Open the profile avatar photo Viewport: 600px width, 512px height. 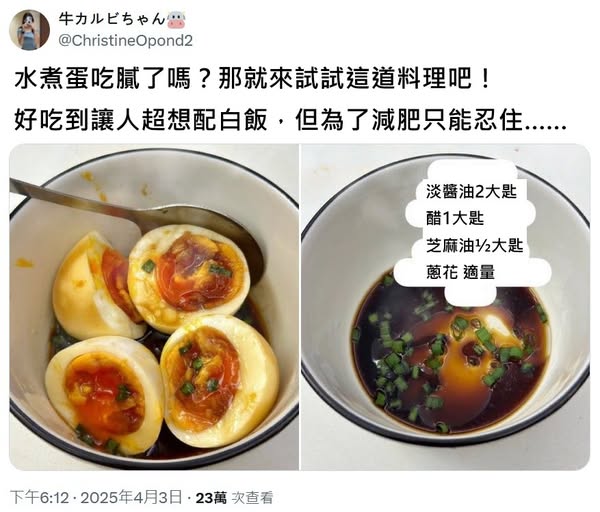point(29,30)
